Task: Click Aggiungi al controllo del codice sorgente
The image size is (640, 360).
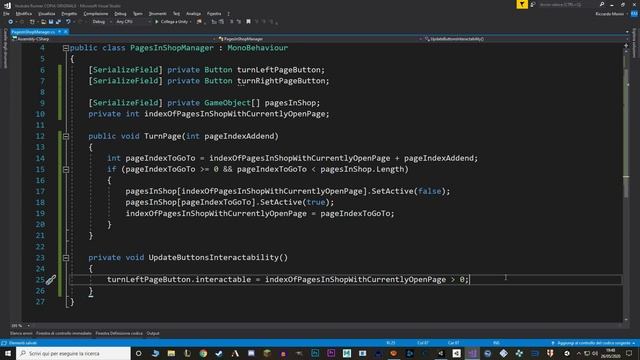Action: [x=593, y=343]
